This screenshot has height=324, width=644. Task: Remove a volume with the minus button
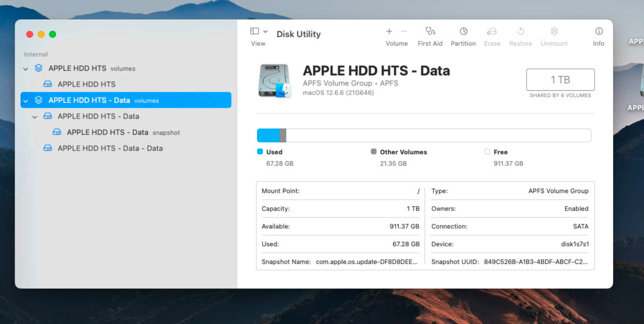click(404, 31)
